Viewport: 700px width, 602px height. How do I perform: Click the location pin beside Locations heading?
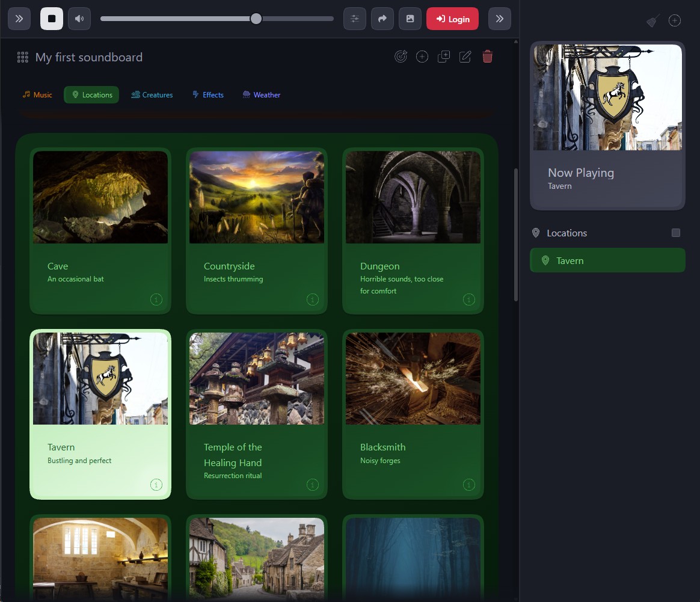coord(536,233)
